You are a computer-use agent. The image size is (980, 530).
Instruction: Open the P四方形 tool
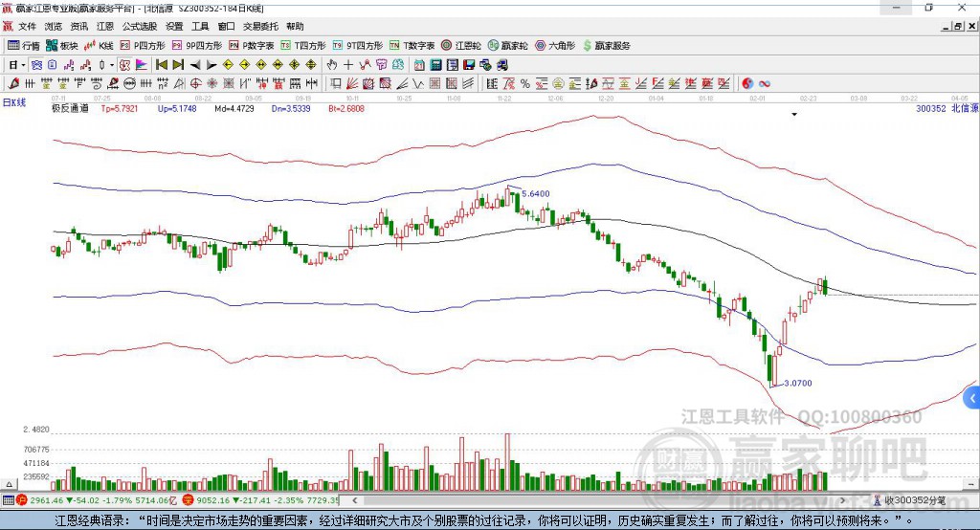coord(143,46)
